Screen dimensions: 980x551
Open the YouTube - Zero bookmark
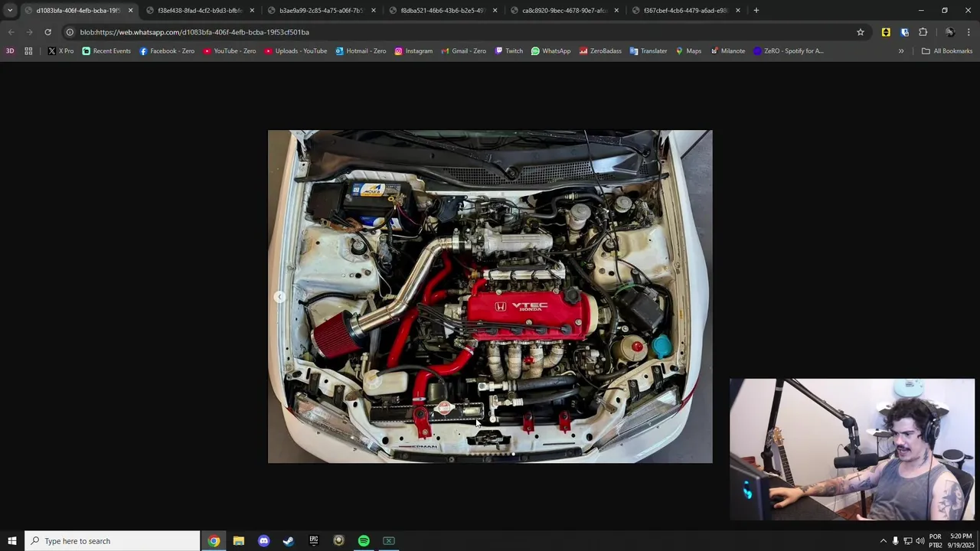pyautogui.click(x=230, y=51)
